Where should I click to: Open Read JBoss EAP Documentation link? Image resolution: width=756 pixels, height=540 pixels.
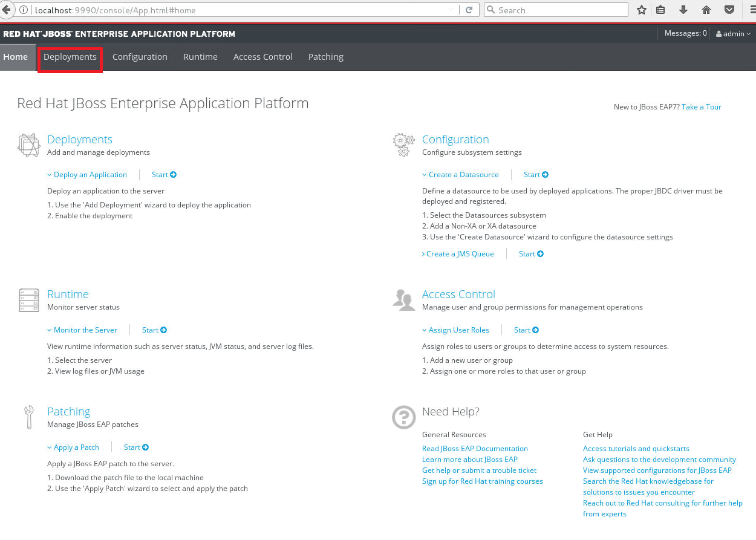tap(475, 448)
